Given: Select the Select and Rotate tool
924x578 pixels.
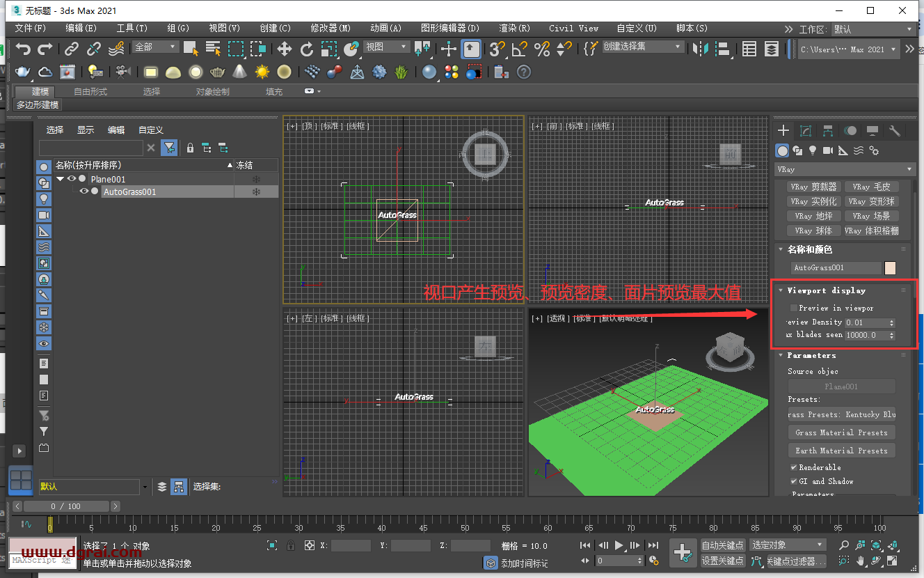Looking at the screenshot, I should (307, 50).
